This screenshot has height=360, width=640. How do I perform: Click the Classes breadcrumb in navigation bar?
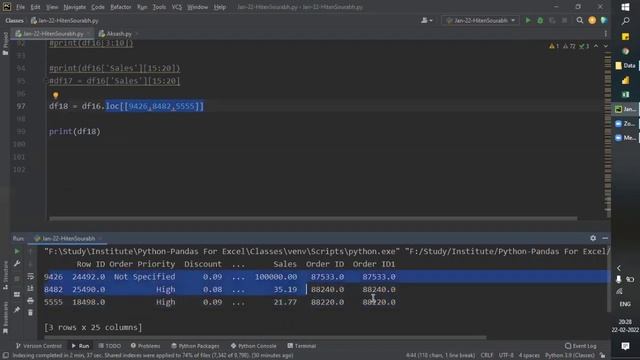14,20
